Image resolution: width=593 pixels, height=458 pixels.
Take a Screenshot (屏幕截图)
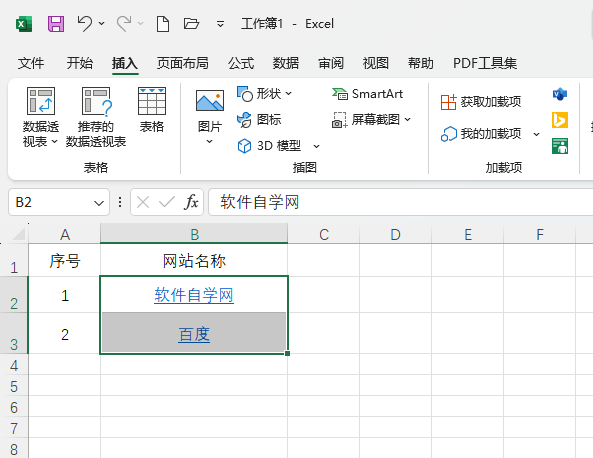(x=371, y=120)
